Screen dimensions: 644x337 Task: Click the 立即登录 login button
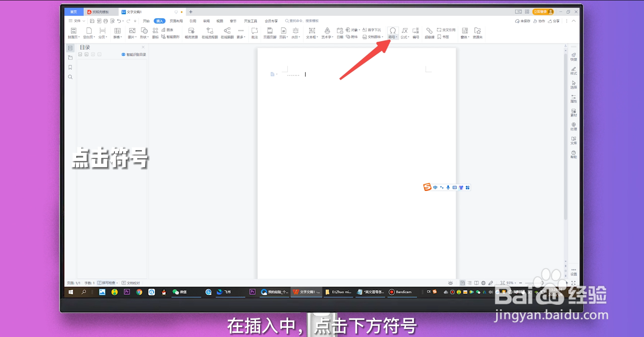[543, 12]
